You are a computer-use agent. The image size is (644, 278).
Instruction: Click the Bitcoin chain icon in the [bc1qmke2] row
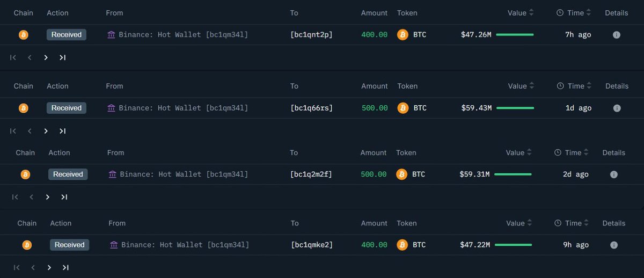tap(27, 245)
